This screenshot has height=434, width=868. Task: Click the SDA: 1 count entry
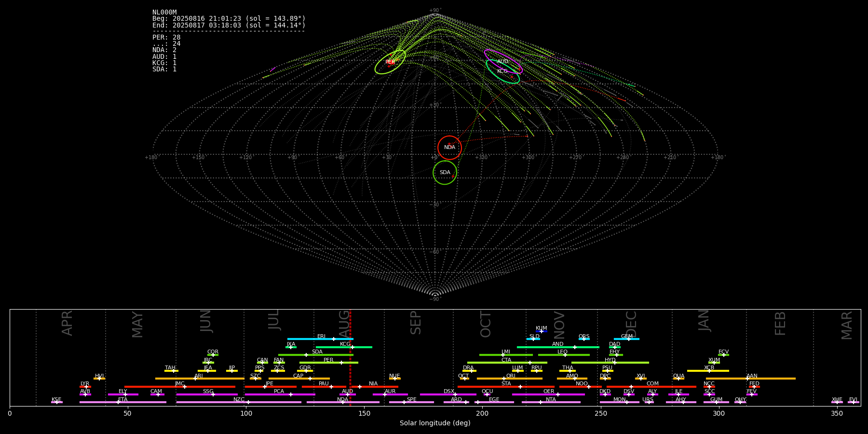(164, 69)
